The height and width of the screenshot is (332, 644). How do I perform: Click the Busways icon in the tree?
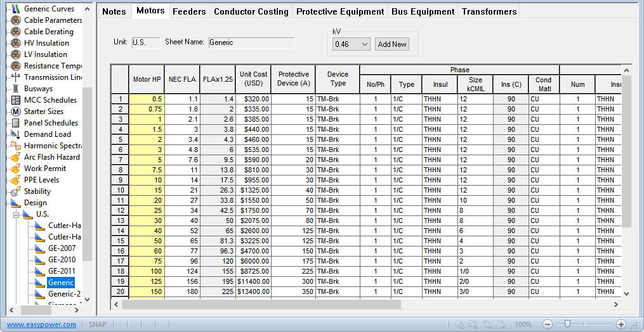click(16, 89)
